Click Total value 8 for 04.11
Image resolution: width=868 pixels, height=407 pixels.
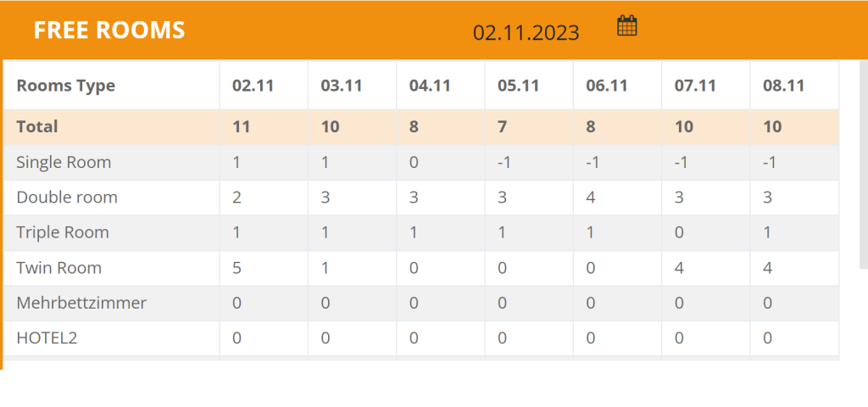[414, 127]
